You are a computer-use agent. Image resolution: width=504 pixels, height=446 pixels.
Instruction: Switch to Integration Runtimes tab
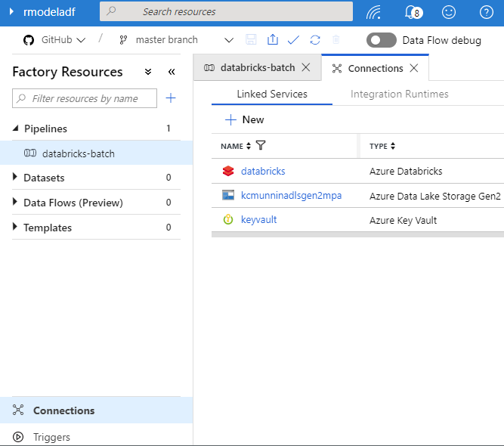pyautogui.click(x=399, y=94)
